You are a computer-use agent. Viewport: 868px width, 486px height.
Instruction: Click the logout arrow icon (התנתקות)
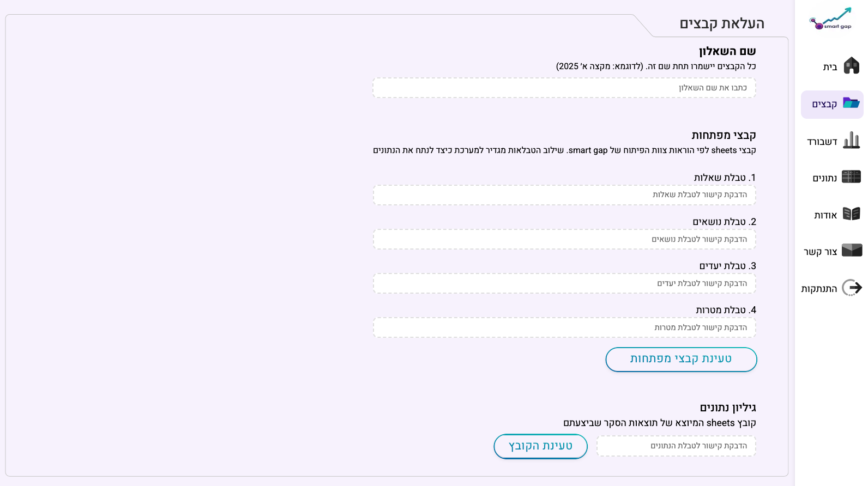coord(852,287)
